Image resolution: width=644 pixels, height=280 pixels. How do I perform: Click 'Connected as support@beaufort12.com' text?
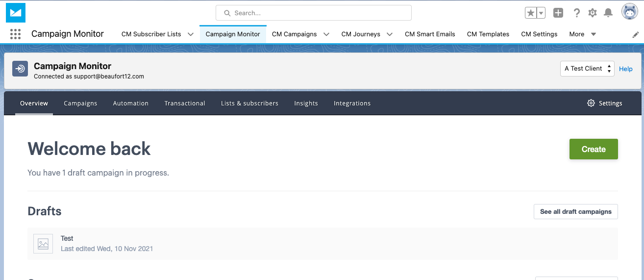(89, 76)
